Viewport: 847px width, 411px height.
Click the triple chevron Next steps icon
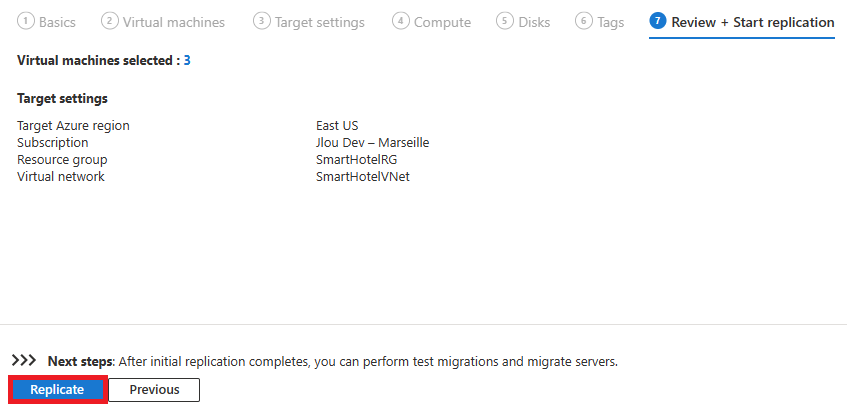pos(24,360)
